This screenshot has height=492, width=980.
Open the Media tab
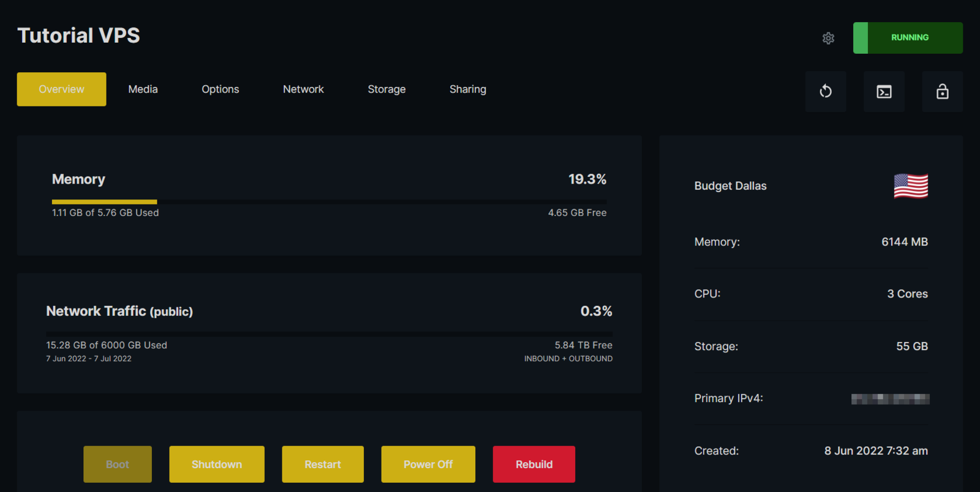(143, 89)
